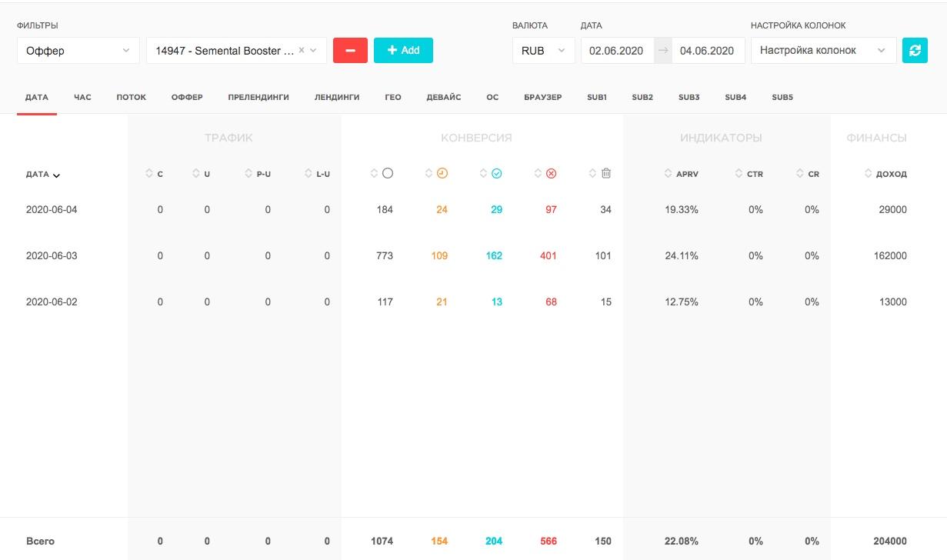Sort by trash icon column
Image resolution: width=947 pixels, height=560 pixels.
coord(600,174)
